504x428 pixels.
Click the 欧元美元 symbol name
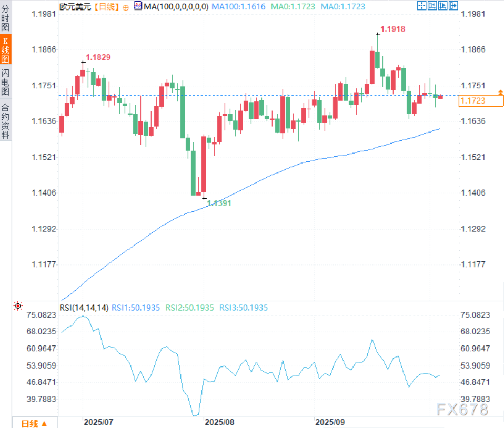tap(75, 6)
